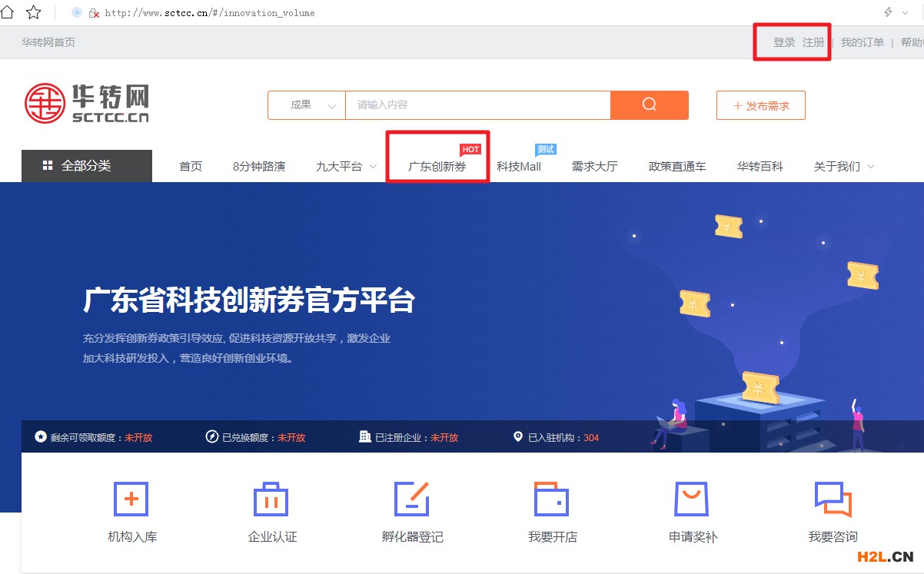Click the 已入驻机构 building icon
The image size is (924, 574).
pos(519,436)
